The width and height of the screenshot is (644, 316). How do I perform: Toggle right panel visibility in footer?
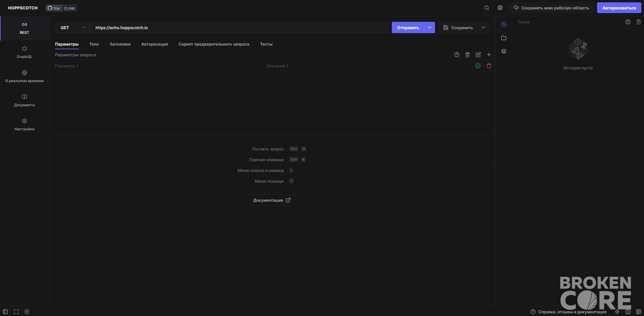tap(638, 312)
